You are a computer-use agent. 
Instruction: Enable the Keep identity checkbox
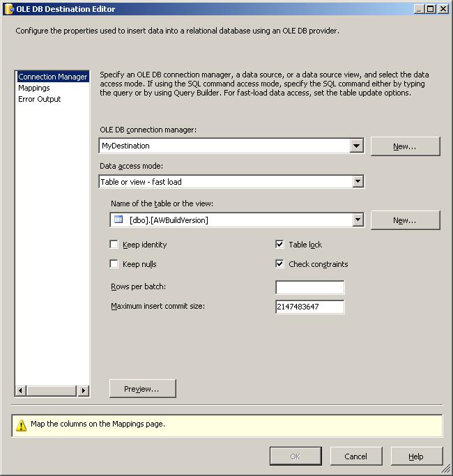tap(114, 245)
